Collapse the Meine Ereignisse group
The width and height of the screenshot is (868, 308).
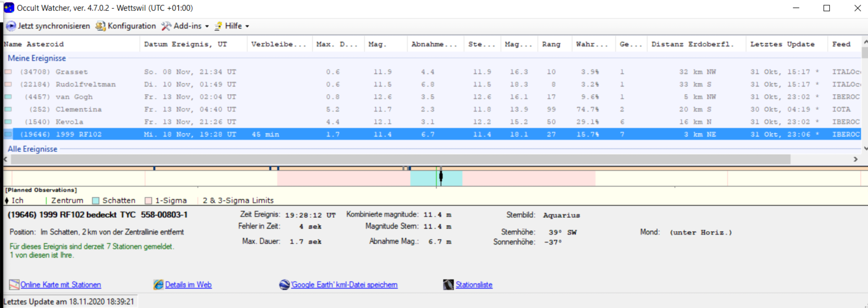click(37, 58)
